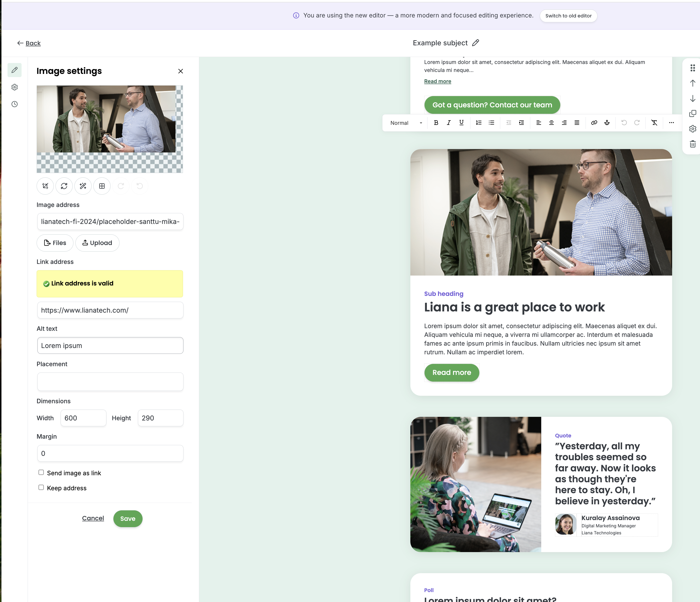The image size is (700, 602).
Task: Insert a numbered list
Action: coord(479,123)
